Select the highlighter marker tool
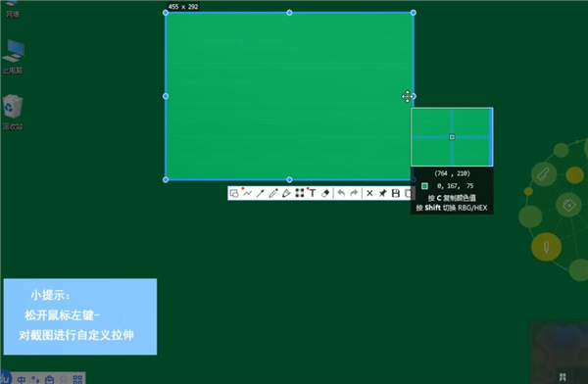 click(286, 194)
